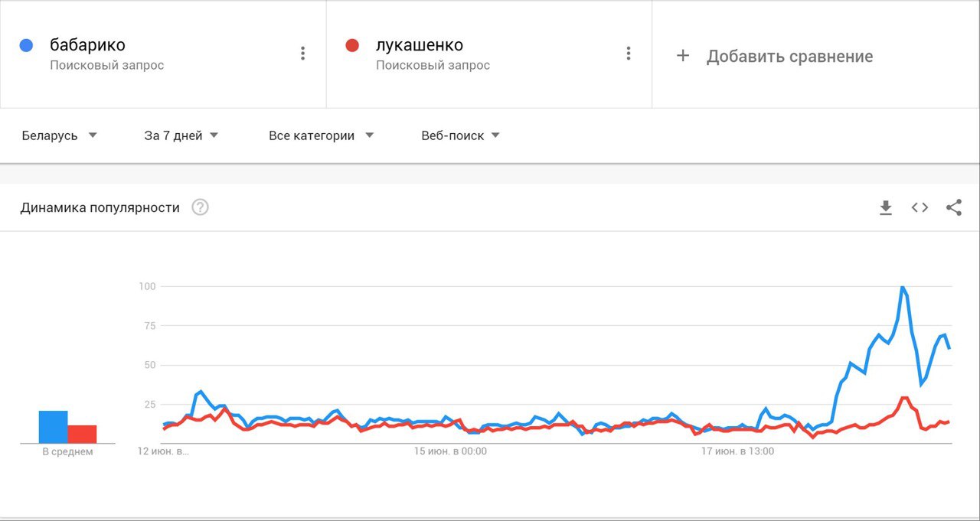Download the popularity chart data as CSV
The width and height of the screenshot is (980, 521).
click(886, 208)
